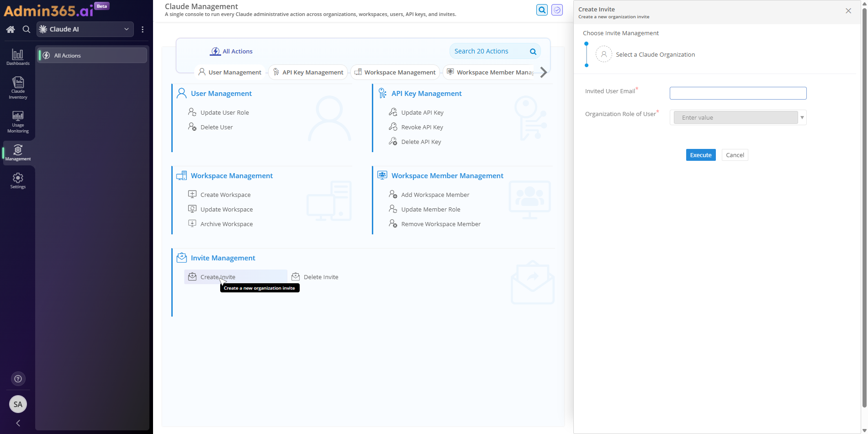Click the Execute button
868x434 pixels.
pyautogui.click(x=701, y=155)
